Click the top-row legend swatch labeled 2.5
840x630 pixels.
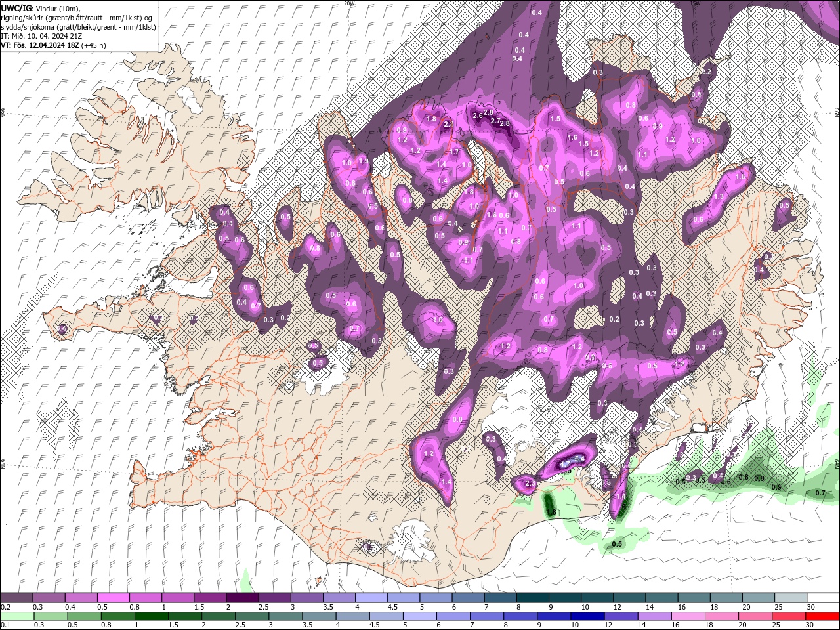click(x=274, y=598)
